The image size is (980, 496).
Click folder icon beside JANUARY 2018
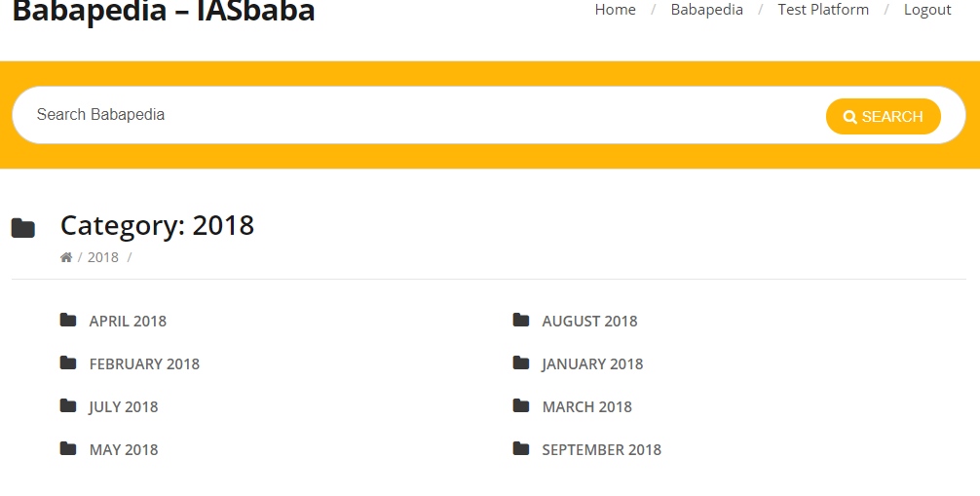pyautogui.click(x=521, y=362)
